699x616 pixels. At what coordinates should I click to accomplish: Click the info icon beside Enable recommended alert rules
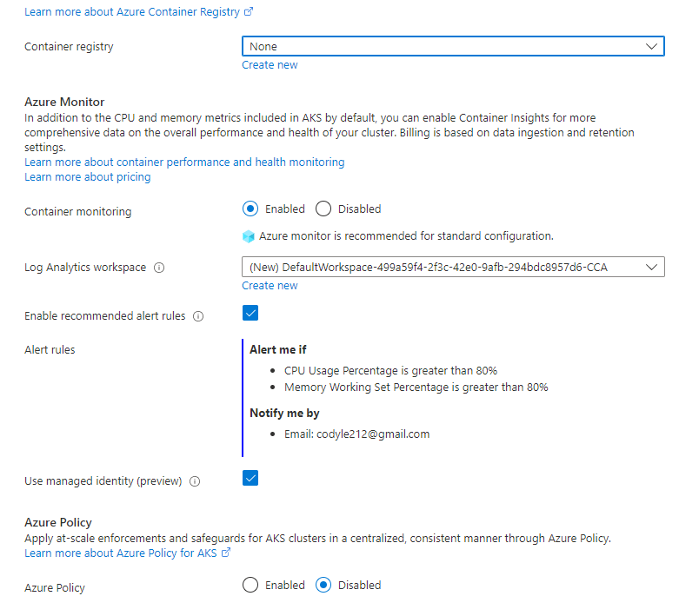tap(198, 316)
